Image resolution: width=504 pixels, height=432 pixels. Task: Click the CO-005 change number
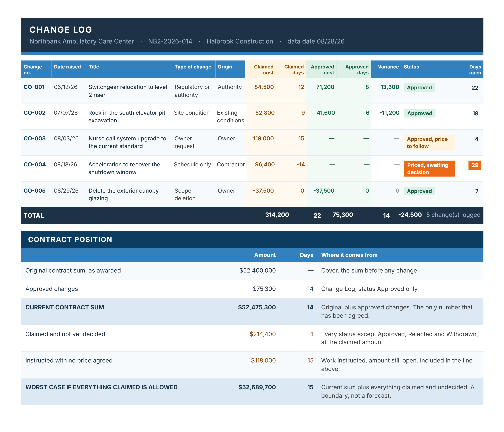click(35, 191)
